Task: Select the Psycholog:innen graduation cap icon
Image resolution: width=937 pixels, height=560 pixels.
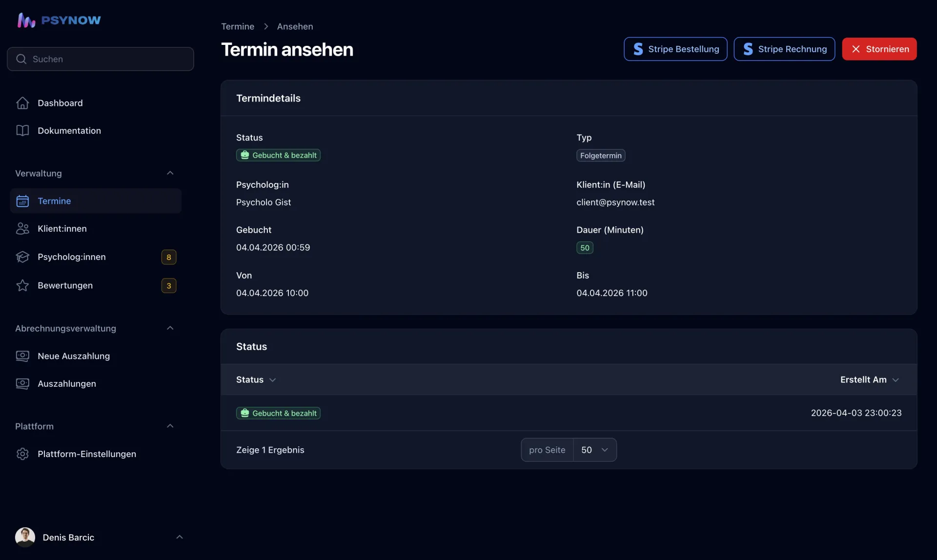Action: (x=22, y=257)
